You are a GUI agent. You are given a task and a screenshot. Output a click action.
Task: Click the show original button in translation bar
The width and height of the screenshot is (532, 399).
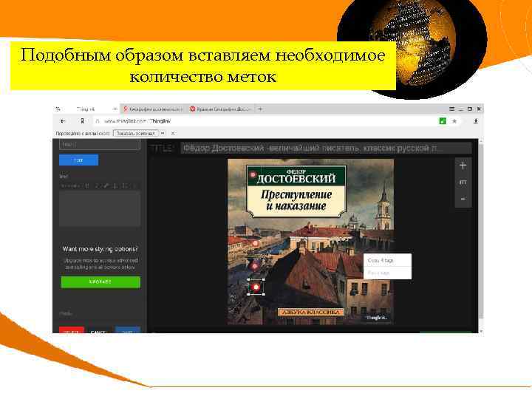tap(135, 133)
